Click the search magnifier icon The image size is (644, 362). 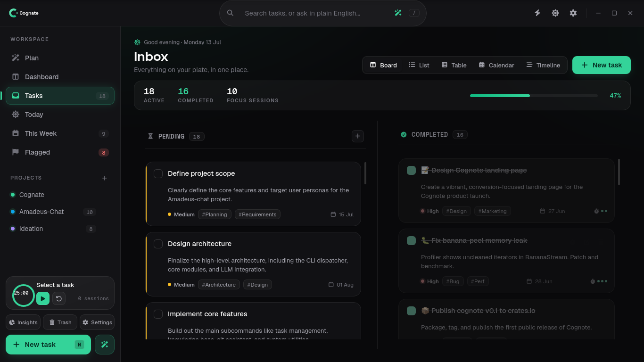[230, 13]
